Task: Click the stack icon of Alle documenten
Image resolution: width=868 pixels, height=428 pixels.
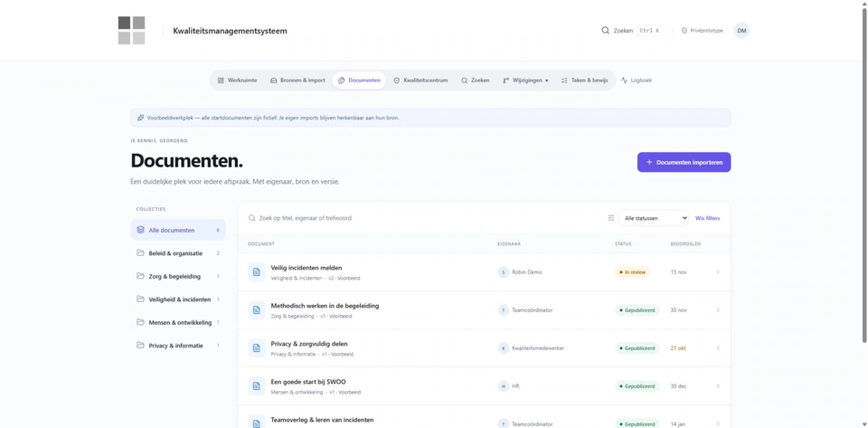Action: [140, 230]
